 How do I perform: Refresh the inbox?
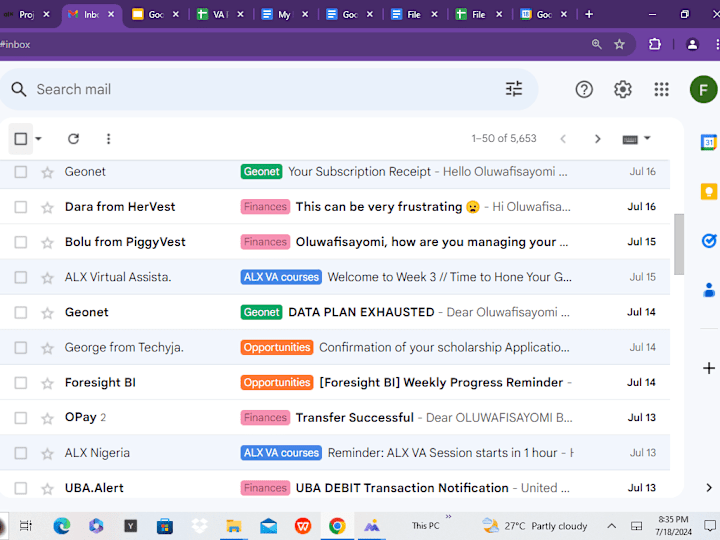[x=73, y=139]
